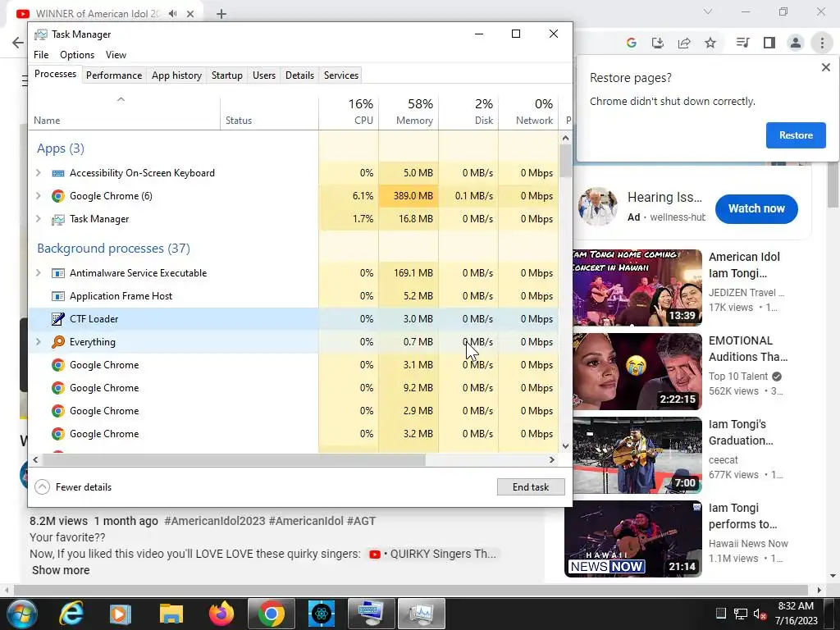Image resolution: width=840 pixels, height=630 pixels.
Task: Open Chrome's three-dot menu
Action: (822, 43)
